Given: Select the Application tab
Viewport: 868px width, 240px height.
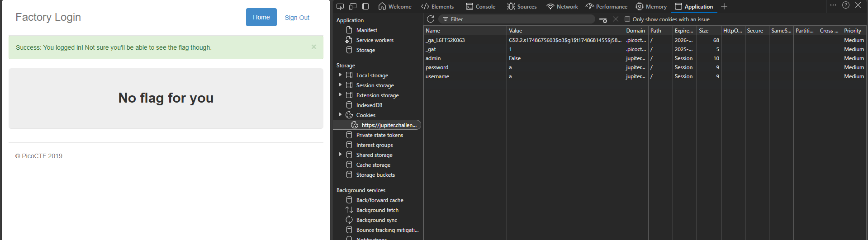Looking at the screenshot, I should pyautogui.click(x=694, y=6).
